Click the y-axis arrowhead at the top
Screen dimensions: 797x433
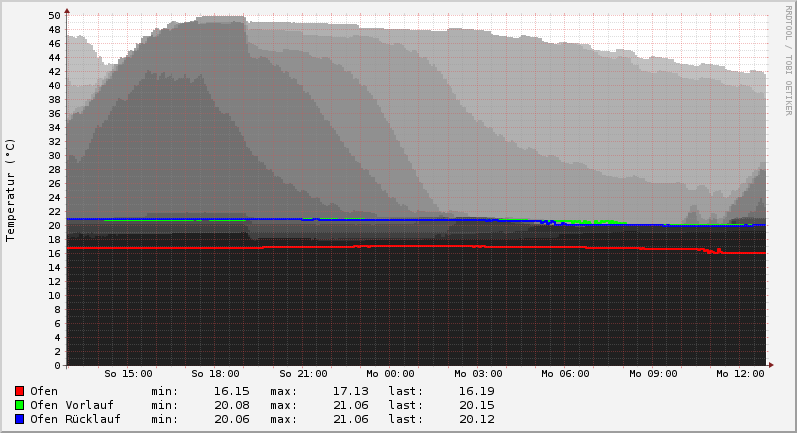coord(67,12)
